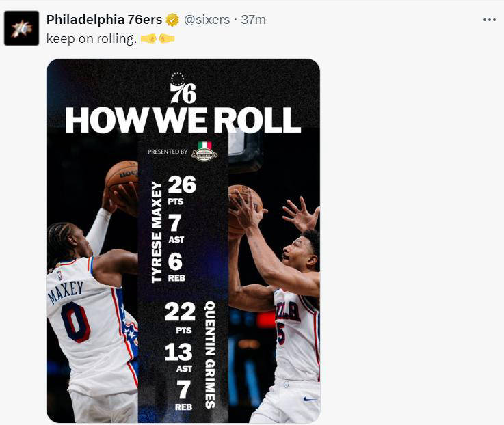Screen dimensions: 504x425
Task: Click the gold verified badge
Action: 173,20
